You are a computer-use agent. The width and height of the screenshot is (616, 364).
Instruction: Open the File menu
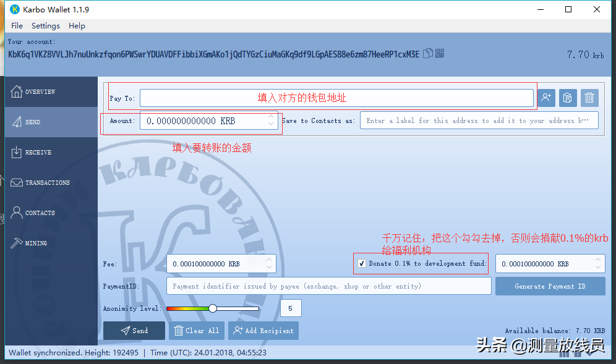coord(17,26)
